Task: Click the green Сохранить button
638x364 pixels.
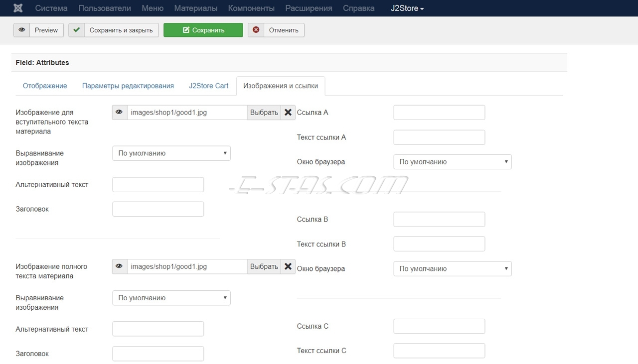Action: point(203,30)
